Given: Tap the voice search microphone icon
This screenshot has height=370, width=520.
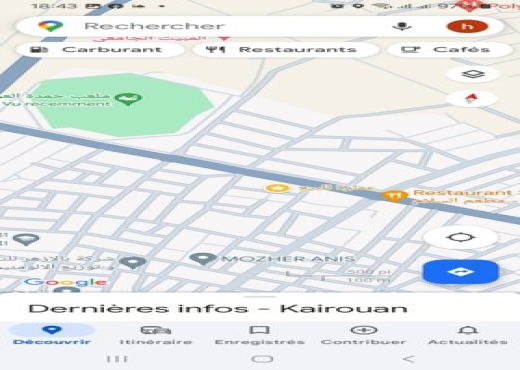Looking at the screenshot, I should (x=402, y=26).
